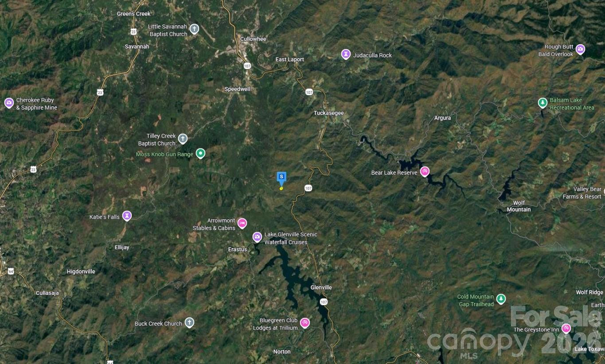Image resolution: width=605 pixels, height=364 pixels.
Task: Select Lake Glenville Scenic Waterfall Cruises pin
Action: coord(257,237)
